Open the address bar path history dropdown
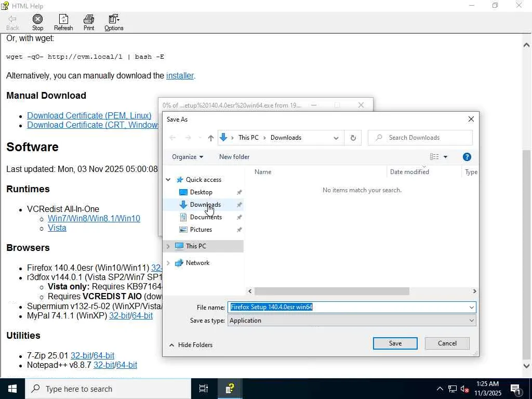This screenshot has width=532, height=399. 336,138
